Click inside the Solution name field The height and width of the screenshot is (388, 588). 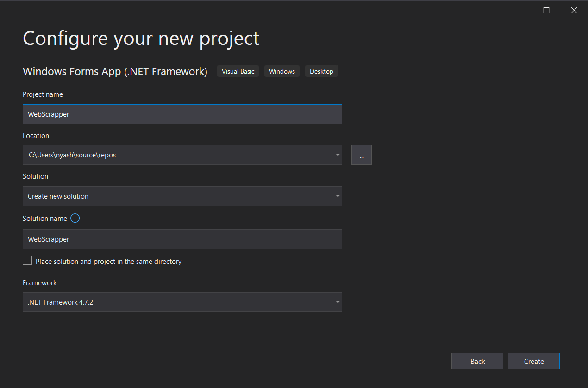tap(182, 239)
